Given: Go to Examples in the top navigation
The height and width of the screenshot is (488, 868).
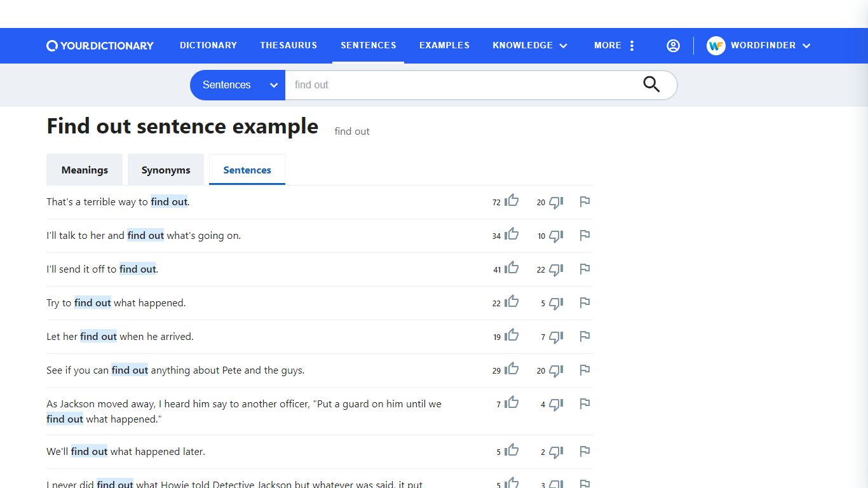Looking at the screenshot, I should click(444, 46).
